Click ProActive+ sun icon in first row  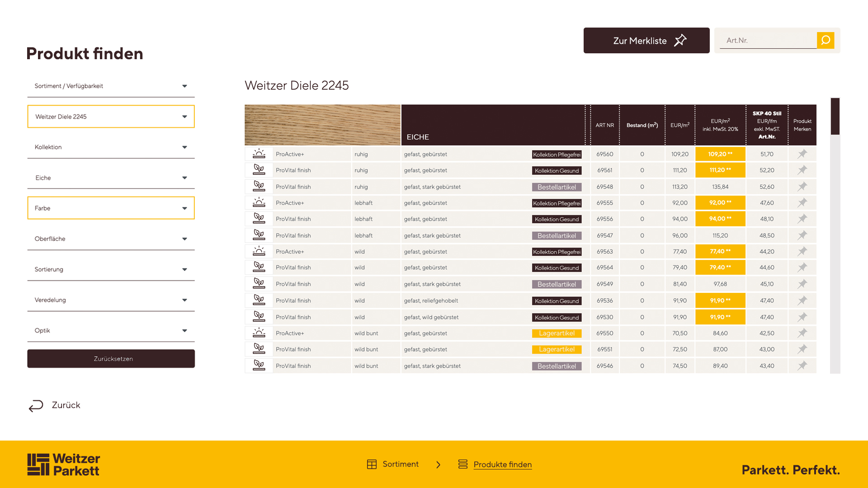tap(259, 154)
